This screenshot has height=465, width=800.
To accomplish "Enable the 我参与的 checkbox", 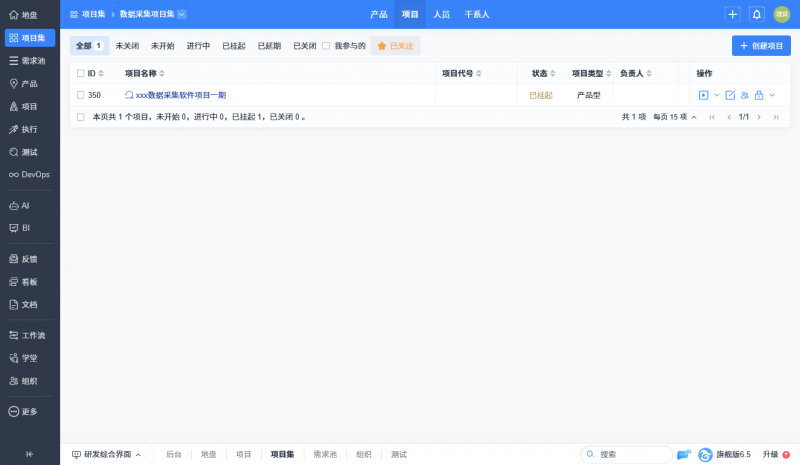I will [326, 46].
